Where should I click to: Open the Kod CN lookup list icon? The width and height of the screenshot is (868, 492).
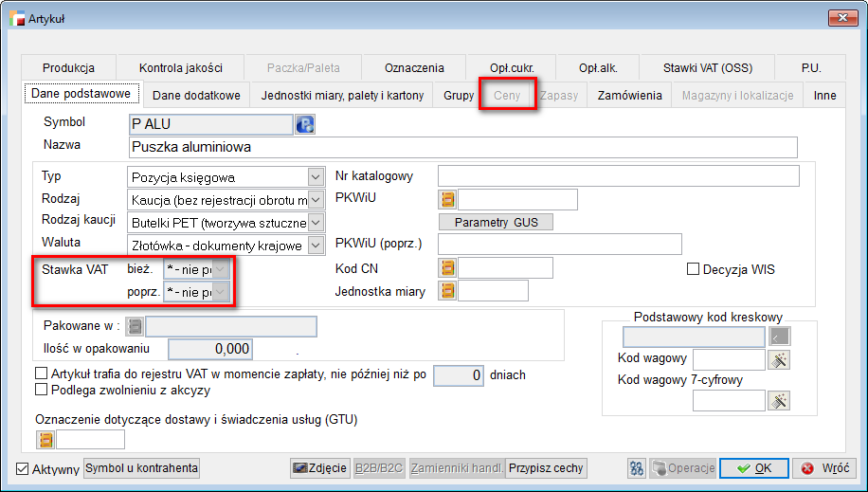tap(447, 268)
